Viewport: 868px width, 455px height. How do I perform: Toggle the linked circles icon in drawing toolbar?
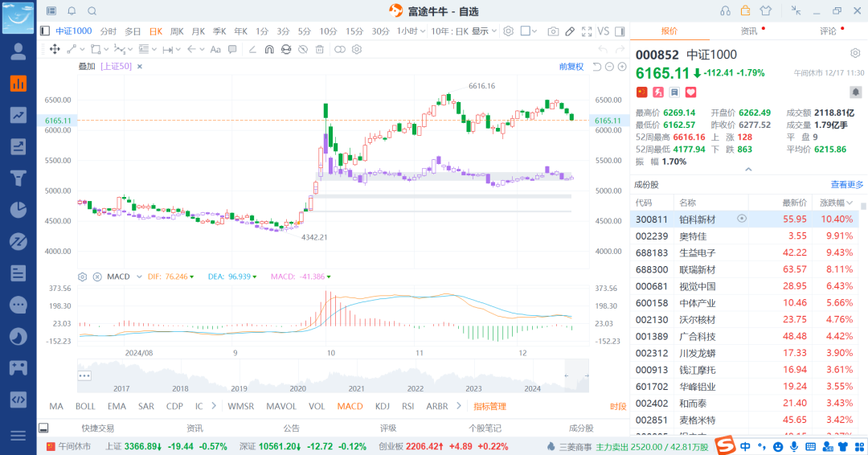click(340, 49)
